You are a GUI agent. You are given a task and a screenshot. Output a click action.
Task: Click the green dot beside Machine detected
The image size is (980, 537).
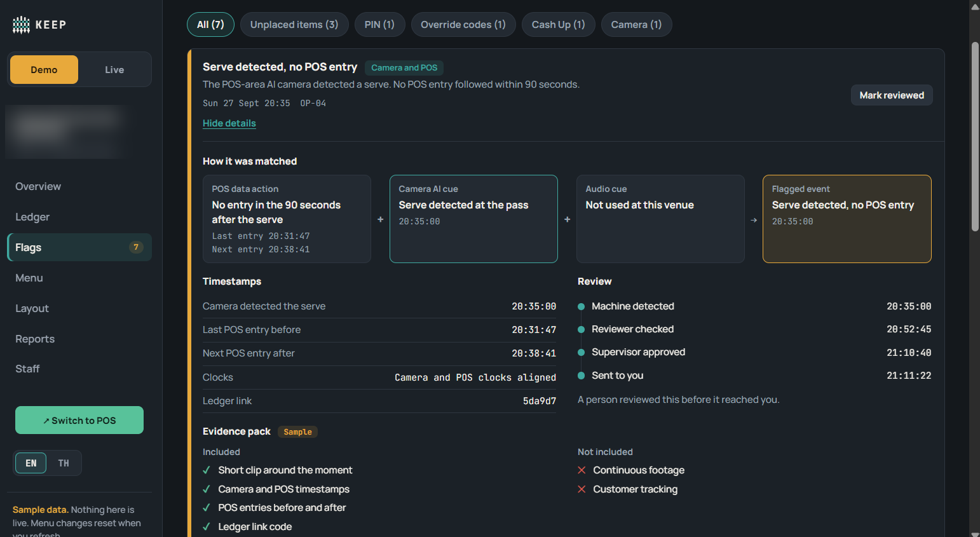581,306
